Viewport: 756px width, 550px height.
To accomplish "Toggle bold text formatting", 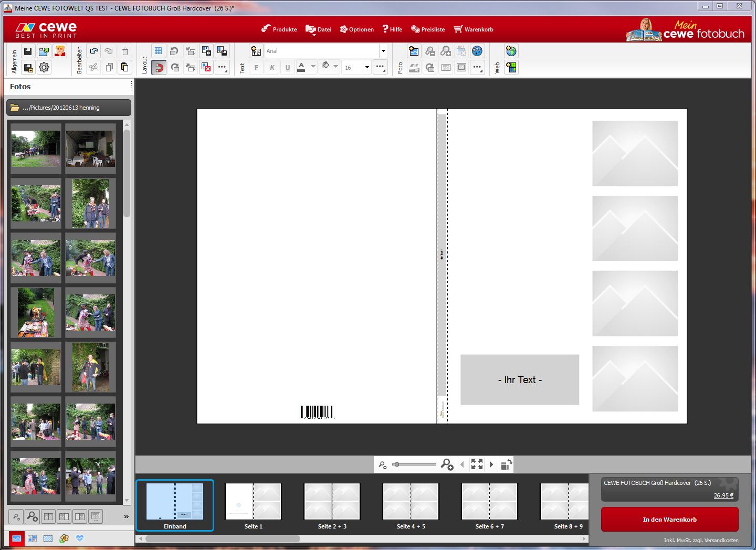I will 256,68.
